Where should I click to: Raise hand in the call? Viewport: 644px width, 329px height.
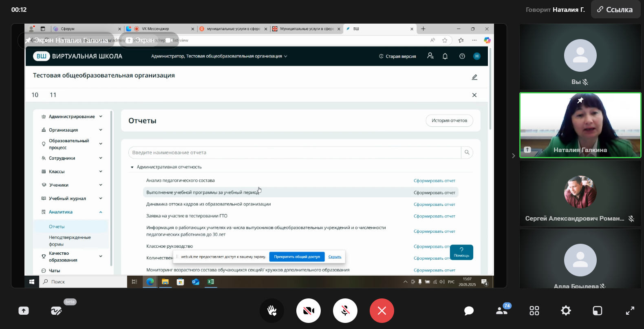coord(272,311)
